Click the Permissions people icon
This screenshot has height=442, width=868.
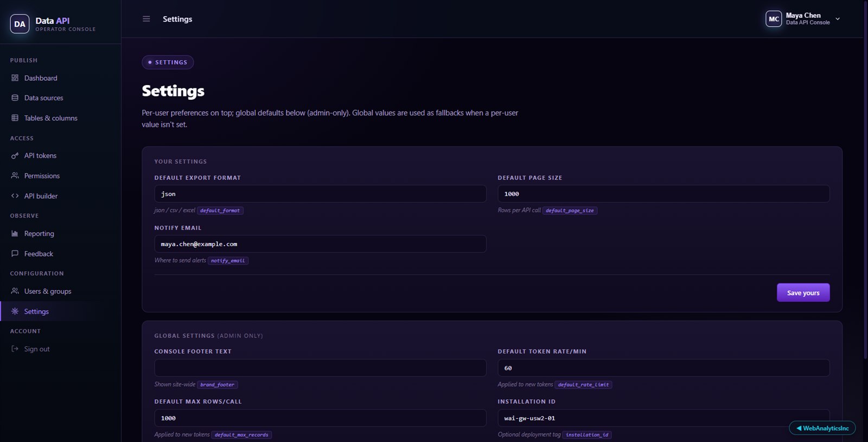[x=15, y=176]
